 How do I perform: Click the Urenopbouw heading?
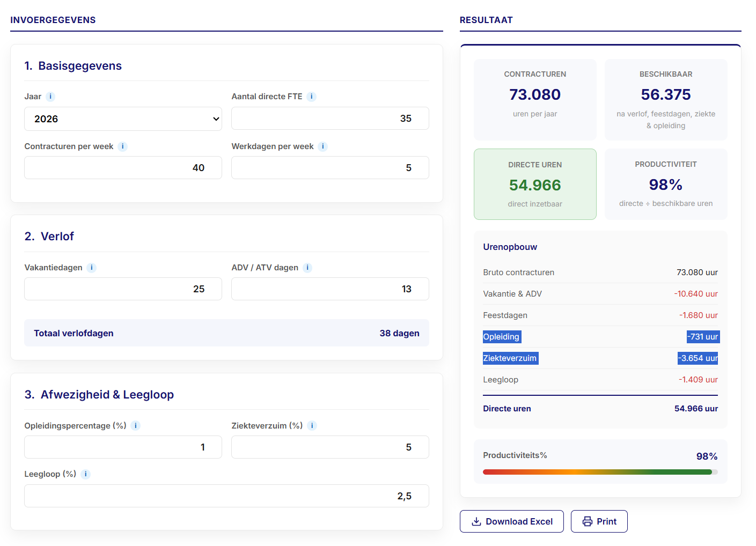pyautogui.click(x=510, y=247)
